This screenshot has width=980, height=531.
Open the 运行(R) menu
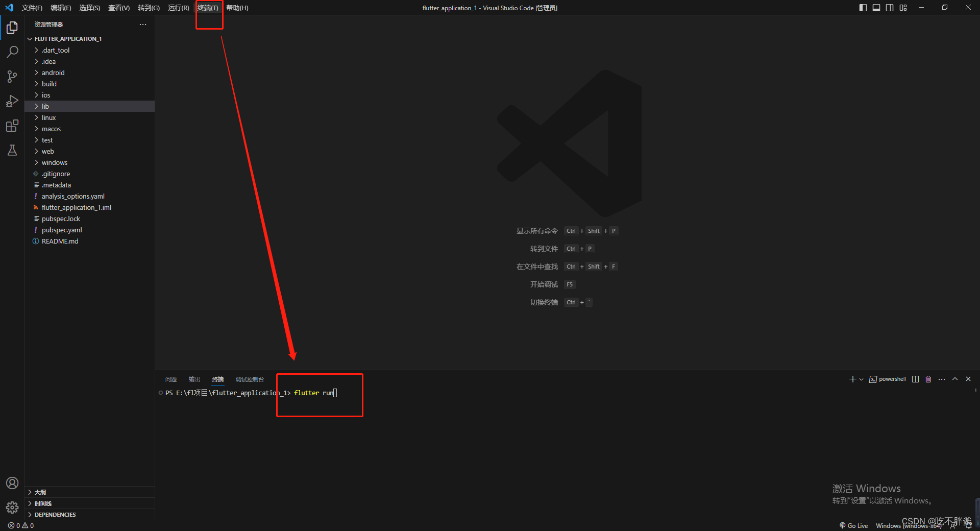point(178,8)
